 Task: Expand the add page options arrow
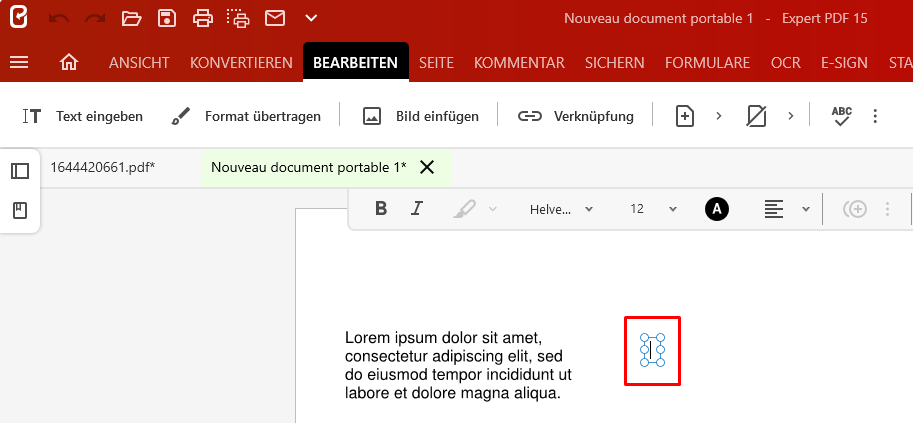(x=719, y=116)
